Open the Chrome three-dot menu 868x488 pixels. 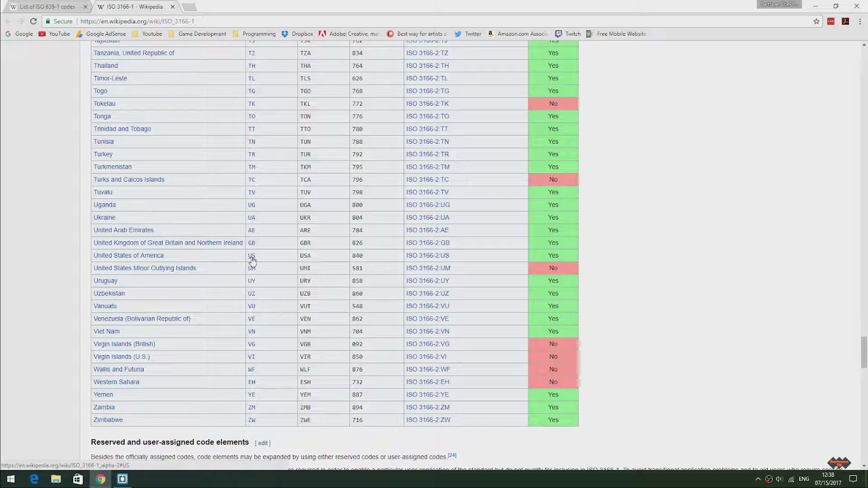click(860, 21)
